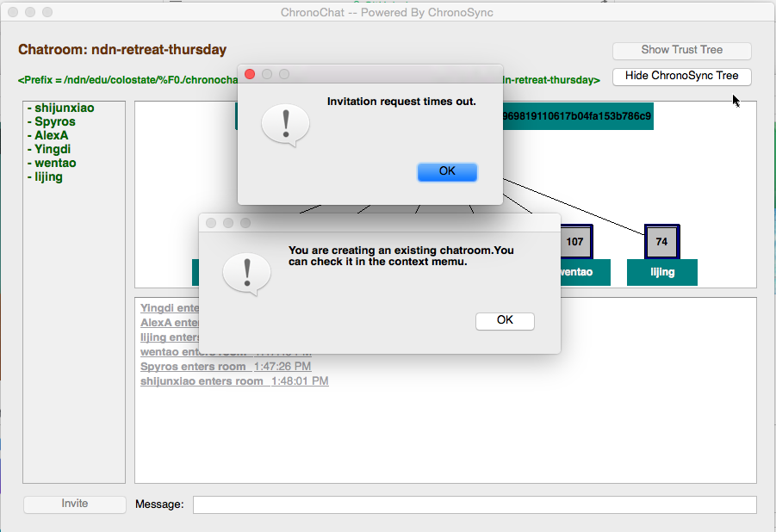Click OK in existing chatroom dialog

[x=505, y=320]
